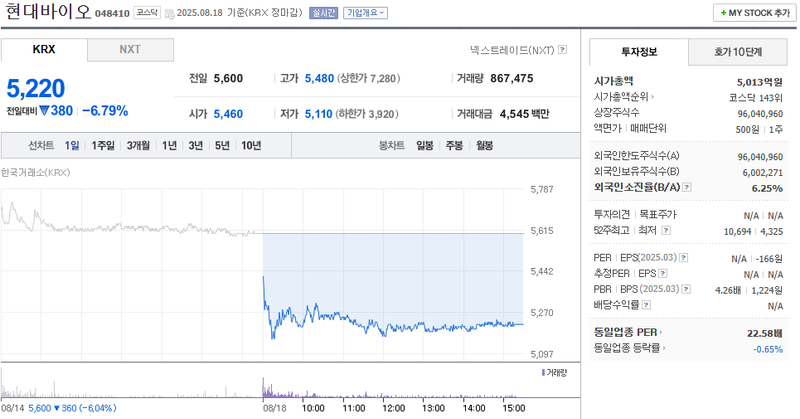Open help icon for 외국인소진율(B/A)
This screenshot has height=419, width=800.
point(687,187)
